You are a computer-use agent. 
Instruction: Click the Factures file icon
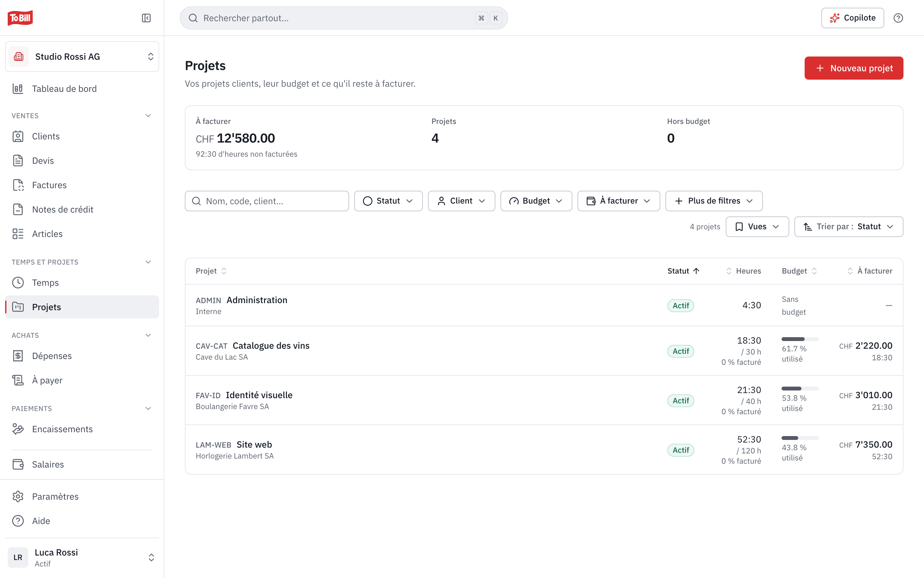[18, 185]
